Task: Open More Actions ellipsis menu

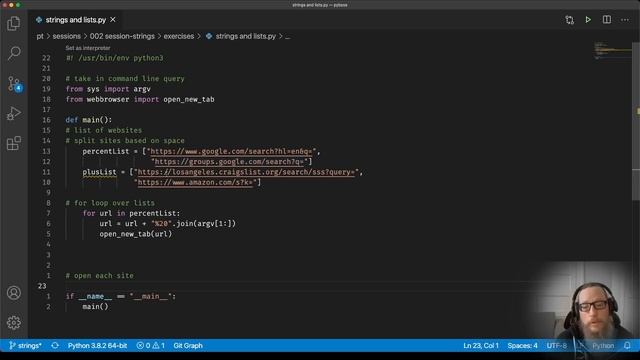Action: 625,20
